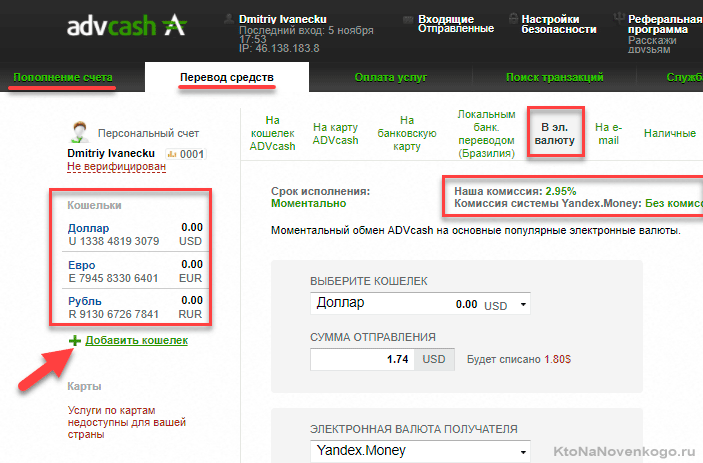The image size is (703, 463).
Task: Click the Будет списано 1.80$ text
Action: (x=519, y=359)
